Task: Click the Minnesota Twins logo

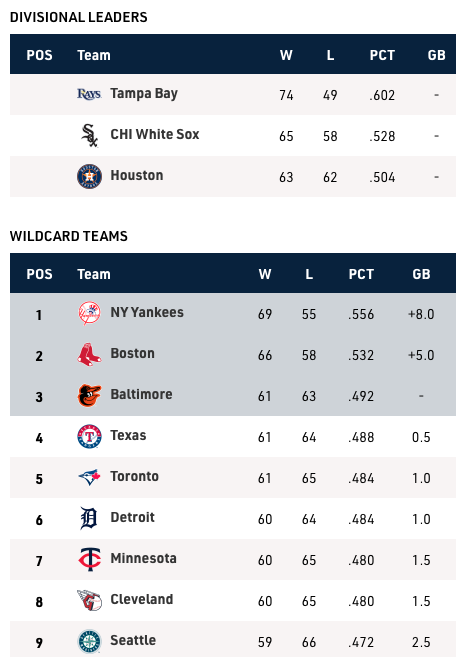Action: tap(89, 559)
